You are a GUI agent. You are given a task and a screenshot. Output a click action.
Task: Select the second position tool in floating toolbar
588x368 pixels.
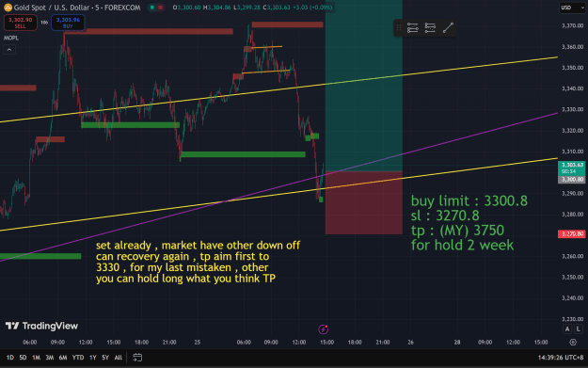[x=430, y=27]
